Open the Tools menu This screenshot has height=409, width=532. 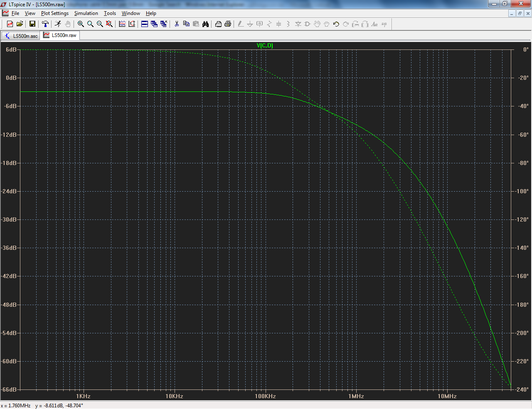tap(110, 13)
